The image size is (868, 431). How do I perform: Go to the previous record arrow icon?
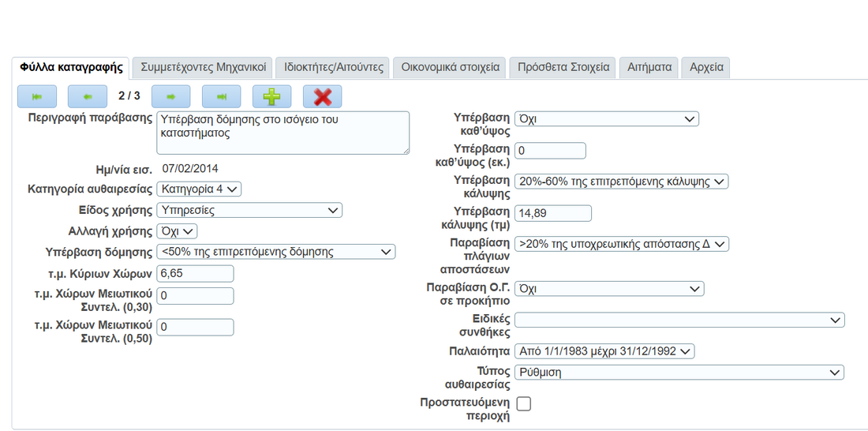[88, 96]
